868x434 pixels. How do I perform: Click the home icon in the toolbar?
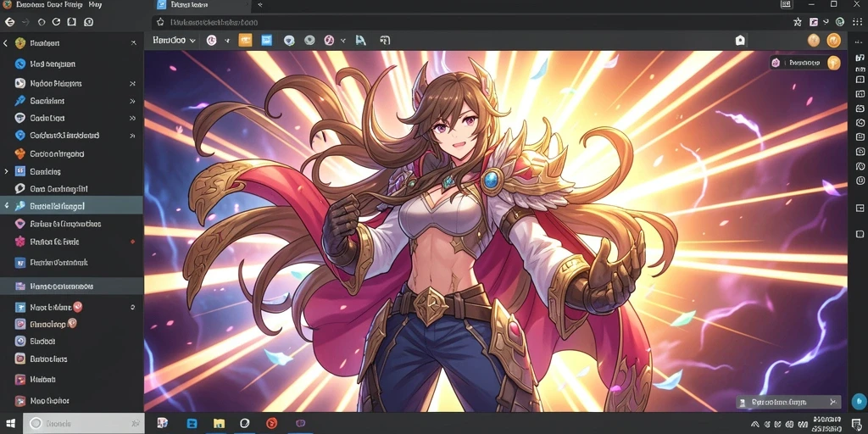740,40
